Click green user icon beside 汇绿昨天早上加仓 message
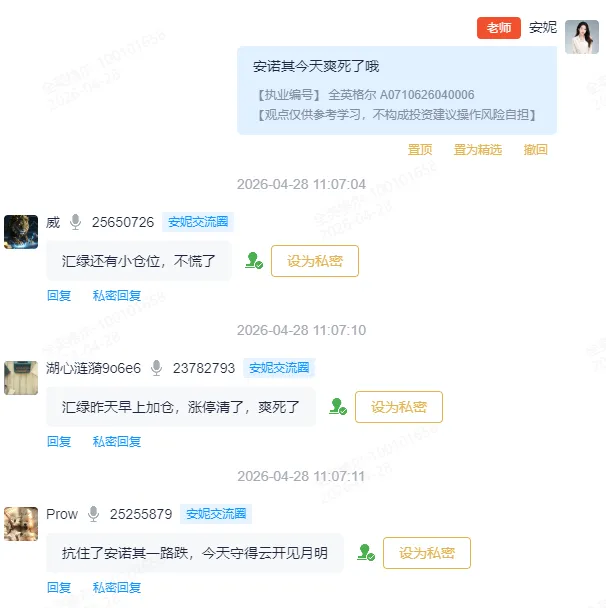 338,407
